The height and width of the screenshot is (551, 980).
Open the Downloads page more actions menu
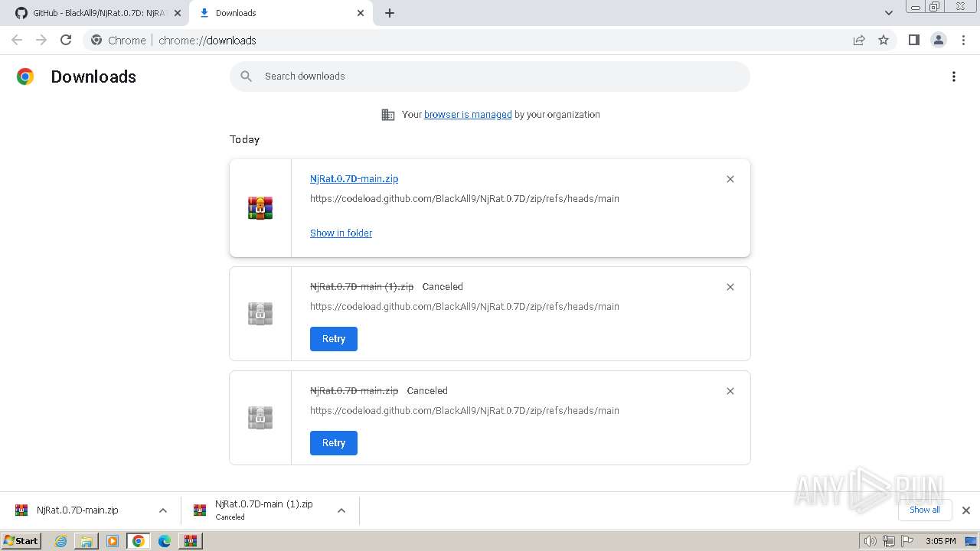click(x=954, y=77)
